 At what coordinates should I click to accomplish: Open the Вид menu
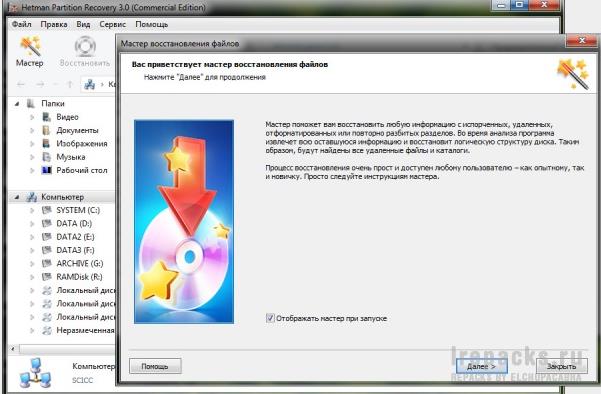pos(83,24)
